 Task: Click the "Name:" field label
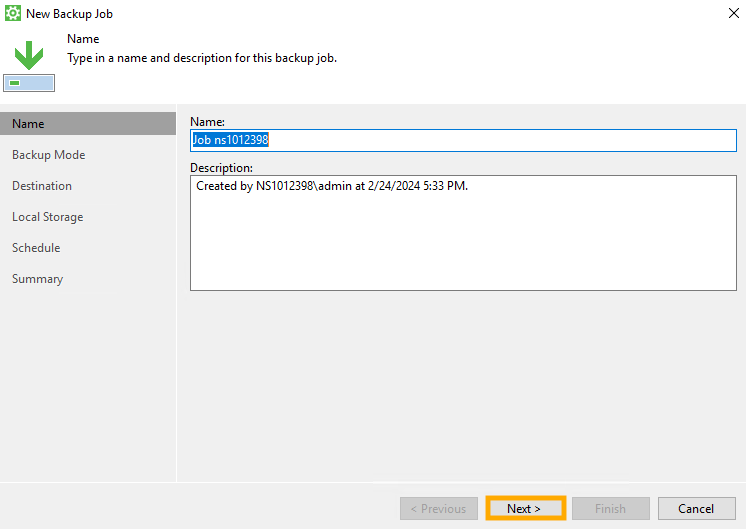pos(207,121)
